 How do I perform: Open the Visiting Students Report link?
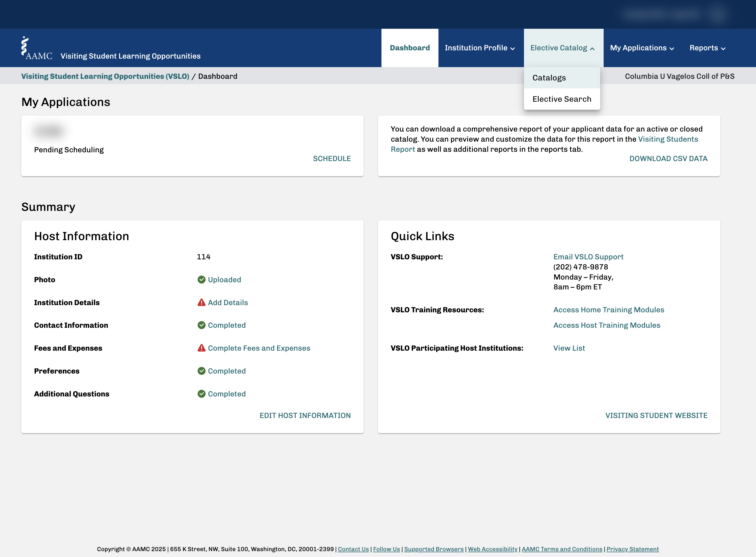[x=668, y=139]
